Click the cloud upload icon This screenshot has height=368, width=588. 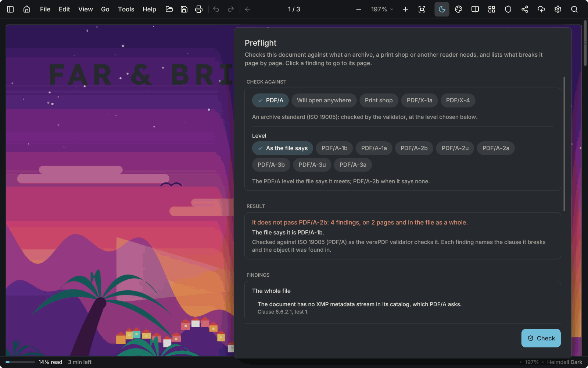coord(541,9)
